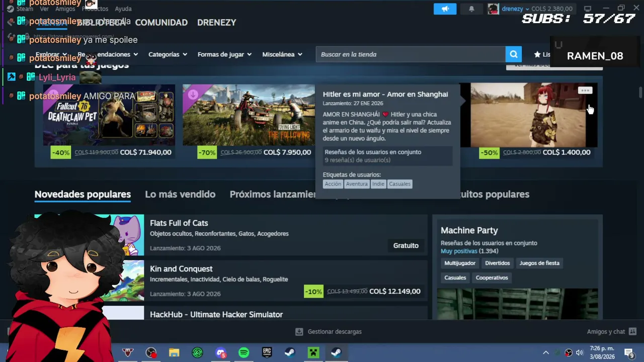
Task: Open the Flats Full of Cats listing
Action: click(x=231, y=235)
